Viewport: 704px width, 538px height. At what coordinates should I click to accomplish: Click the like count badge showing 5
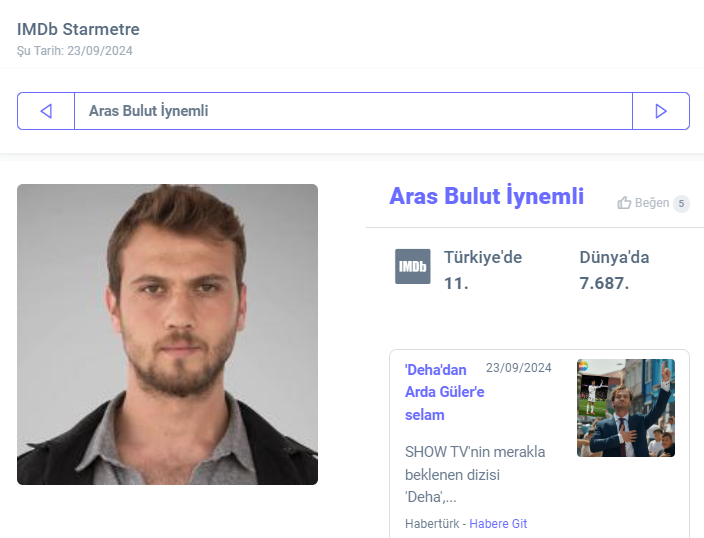coord(681,204)
